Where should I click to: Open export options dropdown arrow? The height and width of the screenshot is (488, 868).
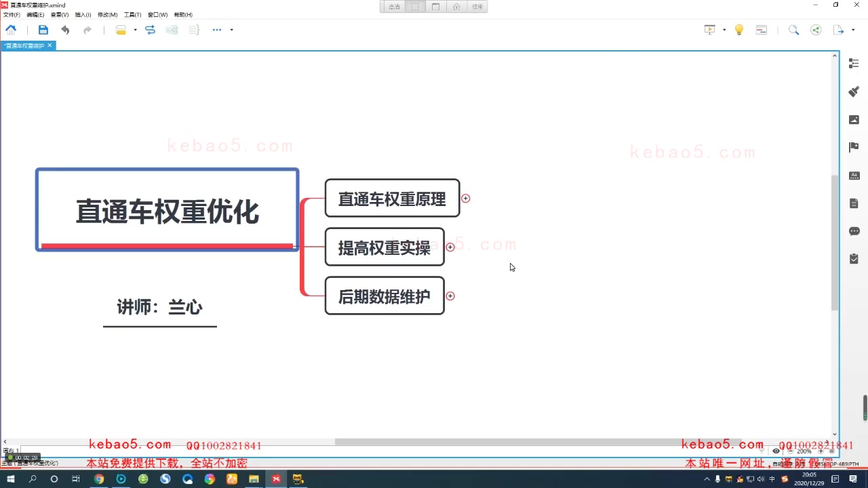tap(853, 30)
